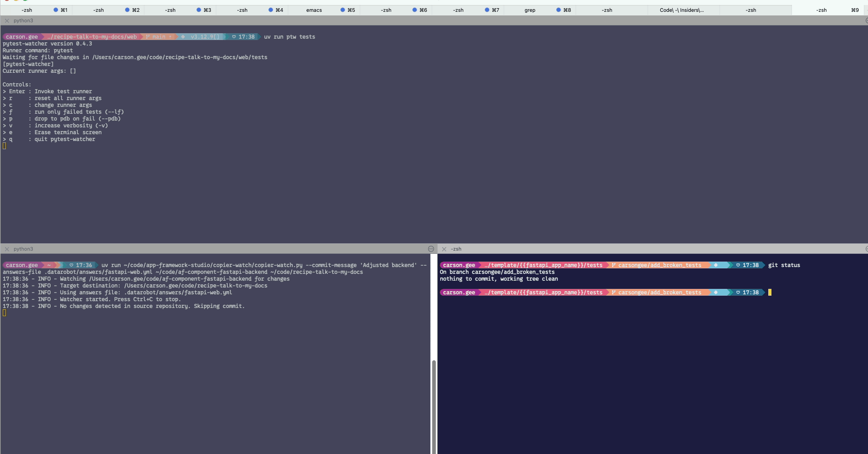
Task: Click 'v : increase verbosity (-v)' line
Action: pos(55,126)
